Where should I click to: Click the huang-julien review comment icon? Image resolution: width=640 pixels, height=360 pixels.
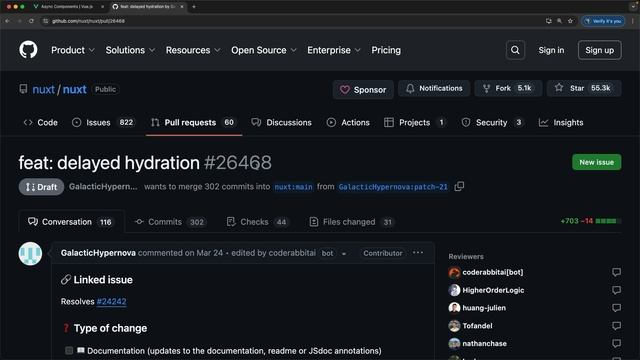click(616, 308)
